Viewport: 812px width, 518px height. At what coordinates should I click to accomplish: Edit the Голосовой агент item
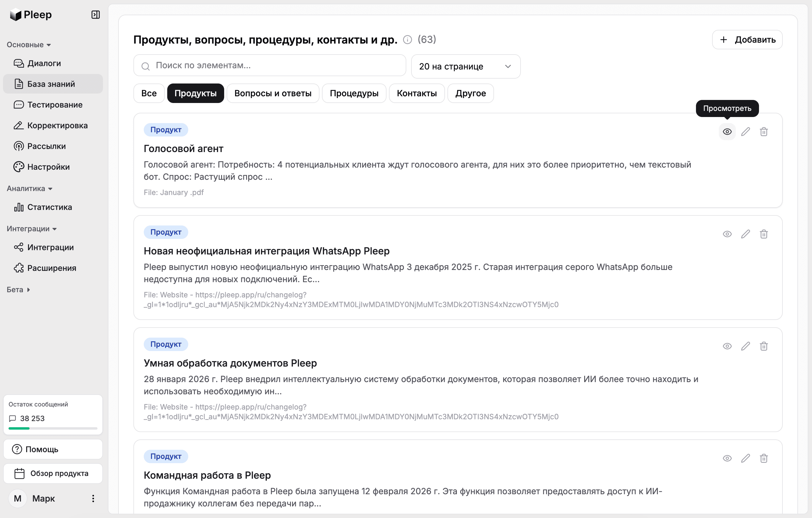pyautogui.click(x=745, y=132)
